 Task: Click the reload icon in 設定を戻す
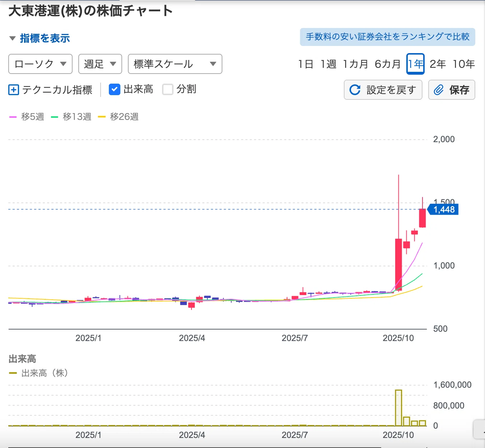(x=355, y=90)
